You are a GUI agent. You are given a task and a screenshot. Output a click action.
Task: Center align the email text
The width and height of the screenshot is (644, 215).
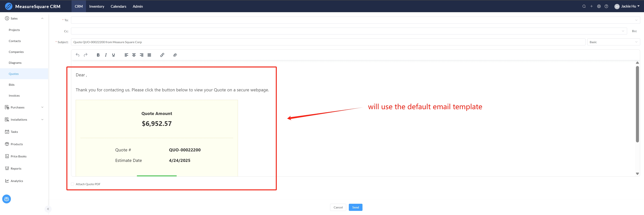pyautogui.click(x=134, y=55)
